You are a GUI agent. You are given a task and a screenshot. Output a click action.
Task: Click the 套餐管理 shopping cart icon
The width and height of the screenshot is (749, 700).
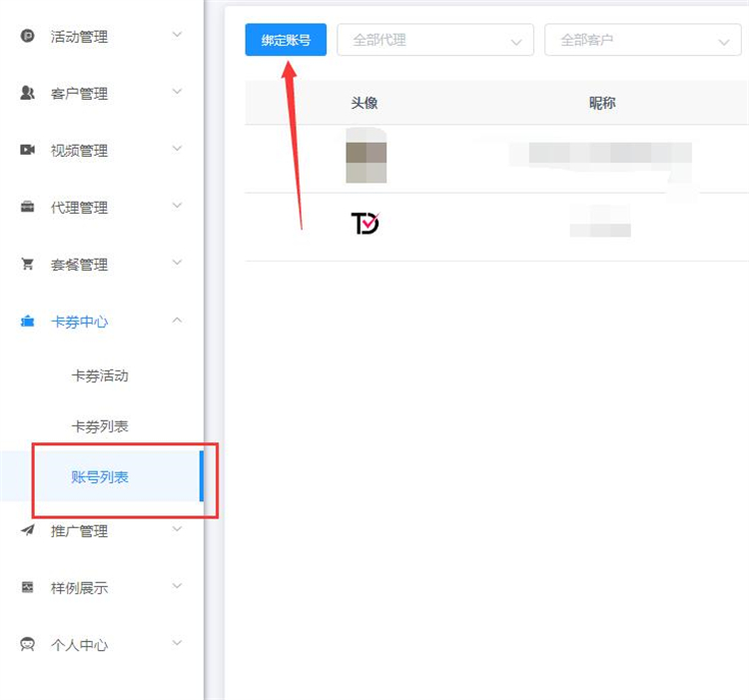(x=27, y=264)
